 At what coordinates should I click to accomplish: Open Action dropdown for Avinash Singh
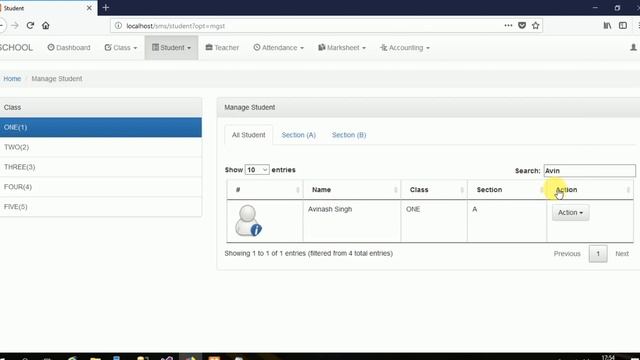[571, 213]
